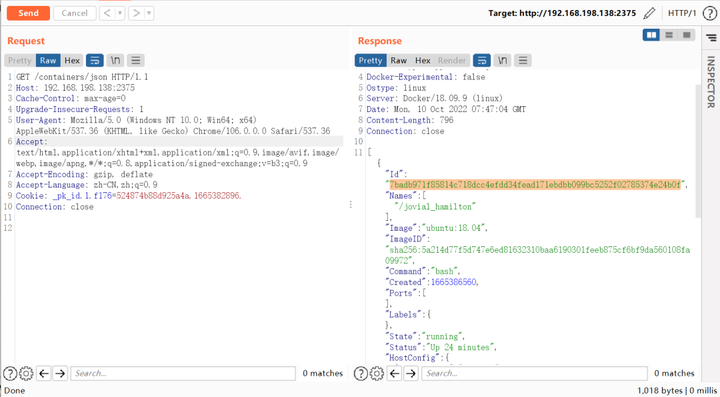This screenshot has width=720, height=397.
Task: Click the Response search input field
Action: point(534,373)
